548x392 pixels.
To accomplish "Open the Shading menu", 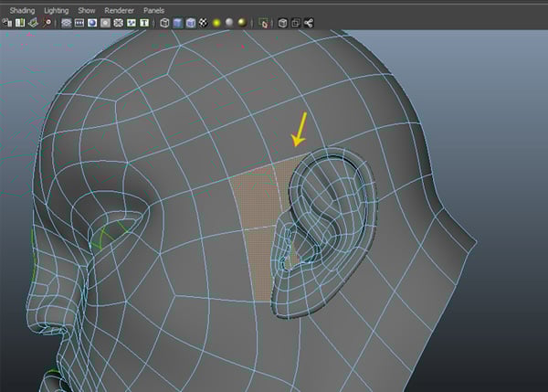I will 22,10.
